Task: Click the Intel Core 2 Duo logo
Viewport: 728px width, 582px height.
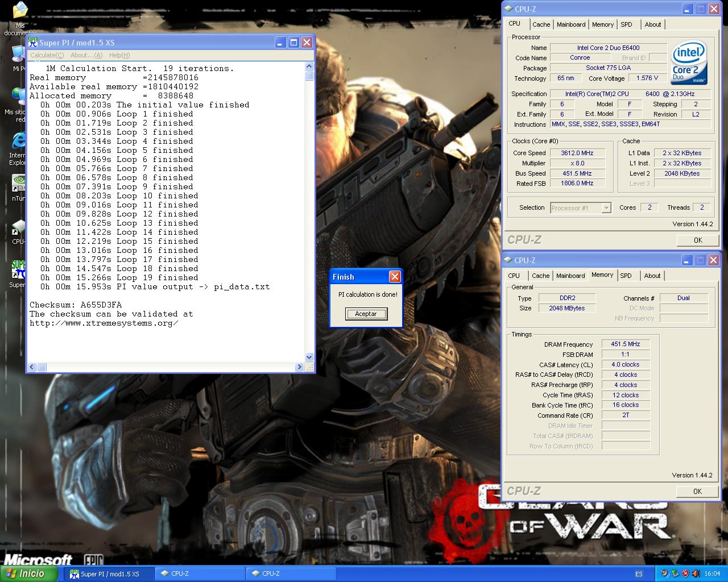Action: (x=689, y=63)
